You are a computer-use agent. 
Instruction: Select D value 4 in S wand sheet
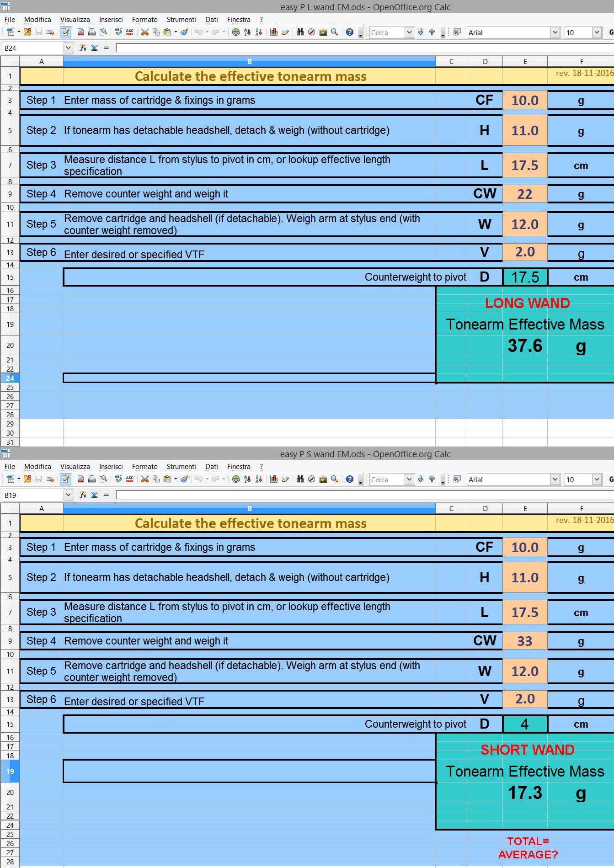(x=525, y=724)
